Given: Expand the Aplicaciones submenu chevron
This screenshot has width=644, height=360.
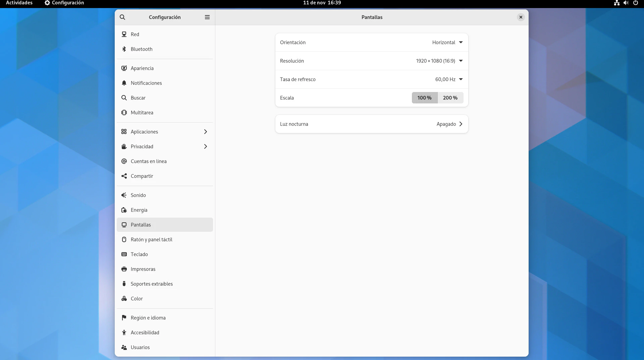Looking at the screenshot, I should pyautogui.click(x=206, y=132).
